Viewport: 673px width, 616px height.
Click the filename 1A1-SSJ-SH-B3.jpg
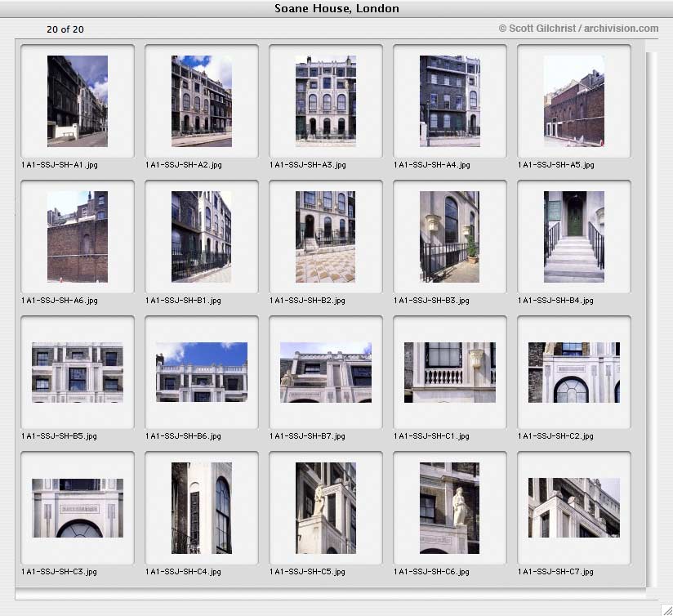[432, 301]
